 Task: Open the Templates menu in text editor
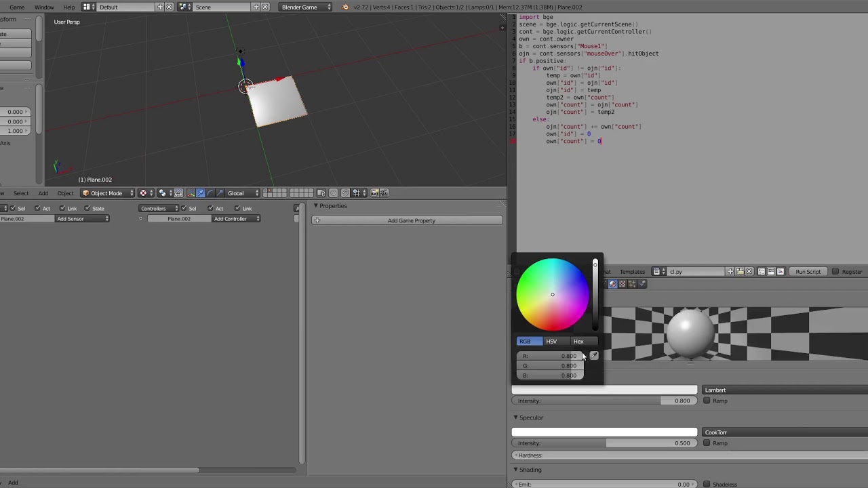[x=632, y=272]
